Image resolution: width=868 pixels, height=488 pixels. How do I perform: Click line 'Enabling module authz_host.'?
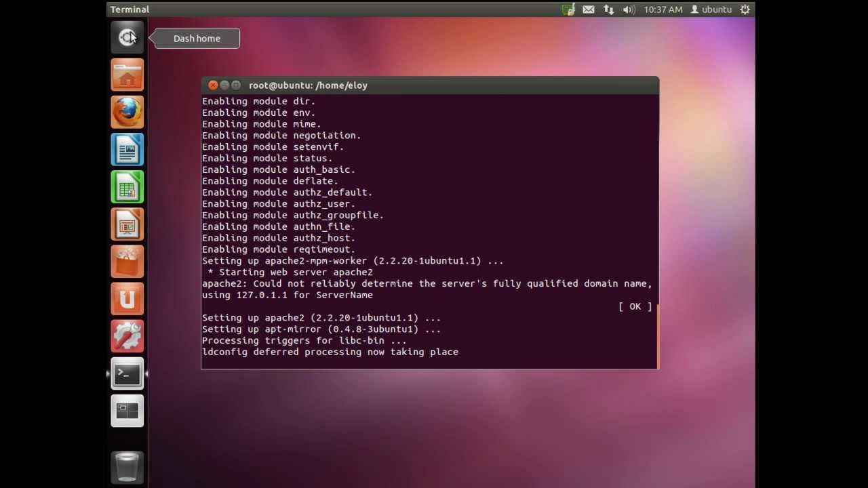pos(279,238)
